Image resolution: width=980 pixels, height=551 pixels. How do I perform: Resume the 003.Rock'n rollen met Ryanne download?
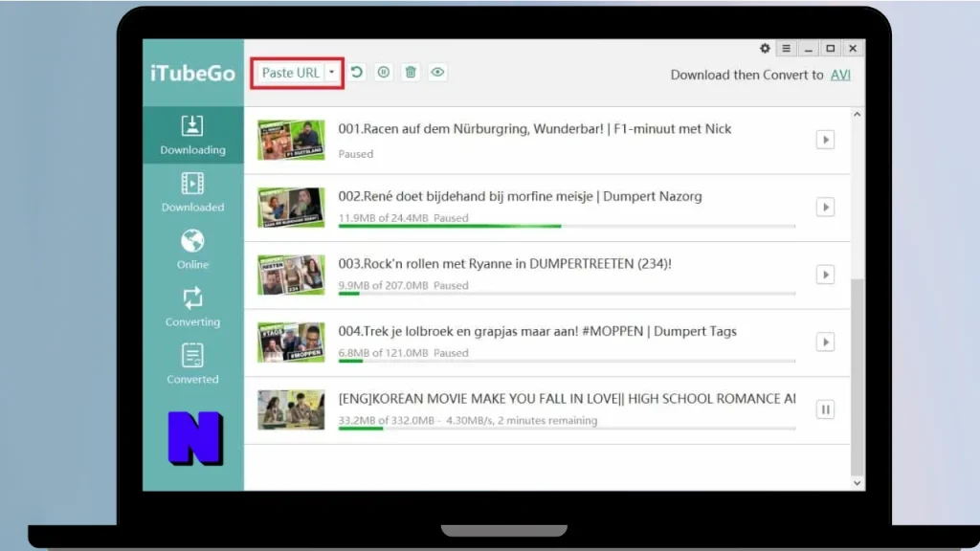[825, 275]
